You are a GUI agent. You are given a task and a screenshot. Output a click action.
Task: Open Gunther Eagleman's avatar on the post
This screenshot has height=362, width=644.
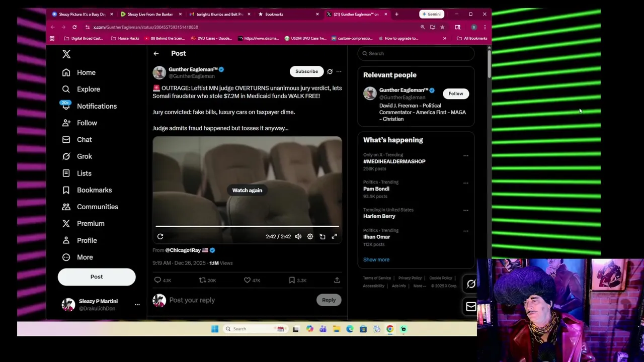159,72
